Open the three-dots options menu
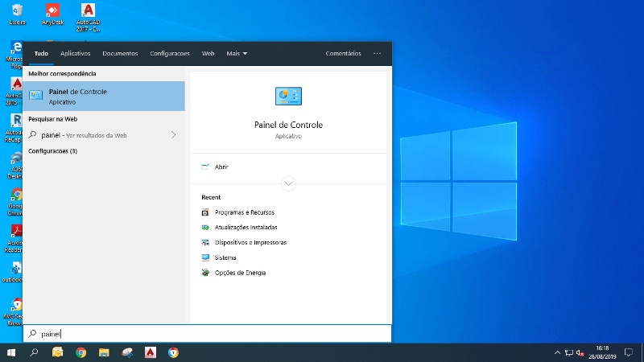Image resolution: width=644 pixels, height=362 pixels. [x=377, y=53]
